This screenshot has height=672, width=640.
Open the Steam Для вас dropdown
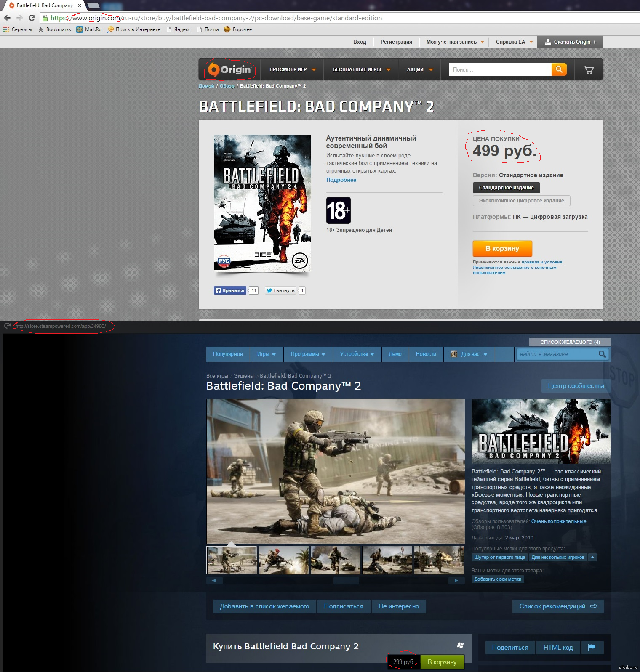469,354
